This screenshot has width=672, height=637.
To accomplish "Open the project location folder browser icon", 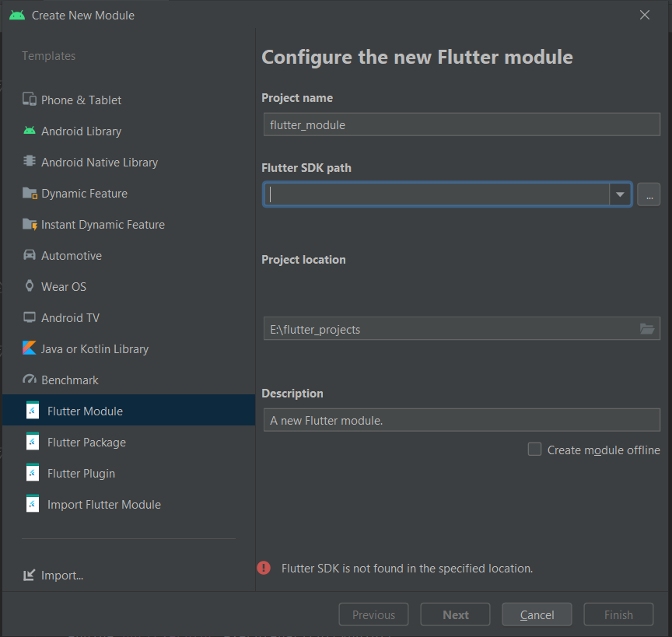I will pyautogui.click(x=646, y=329).
